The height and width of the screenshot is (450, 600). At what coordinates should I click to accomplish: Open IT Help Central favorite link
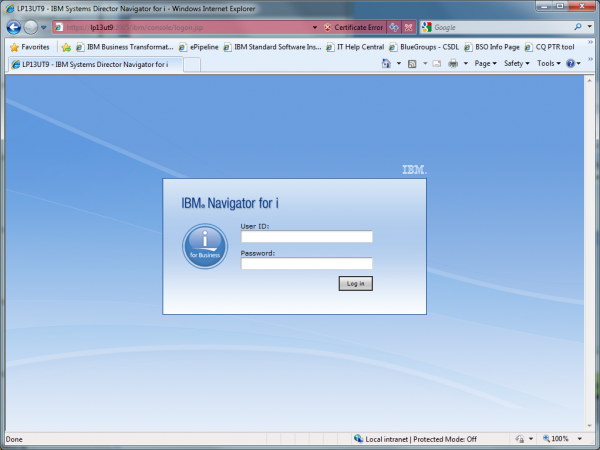[x=355, y=47]
